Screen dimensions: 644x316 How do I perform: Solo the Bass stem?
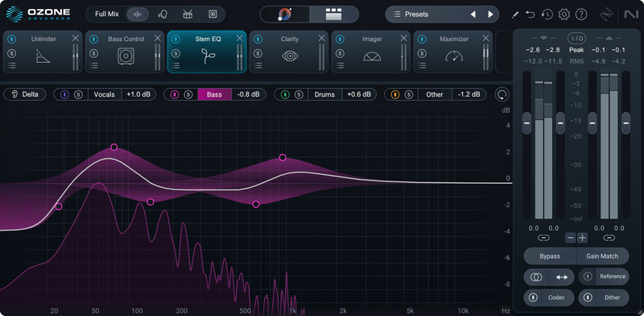point(188,94)
